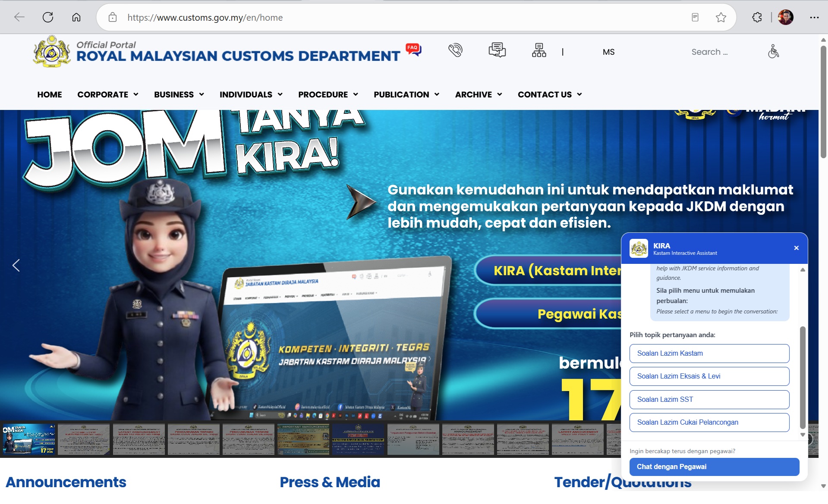Viewport: 828px width, 504px height.
Task: Open browser profile avatar
Action: coord(786,17)
